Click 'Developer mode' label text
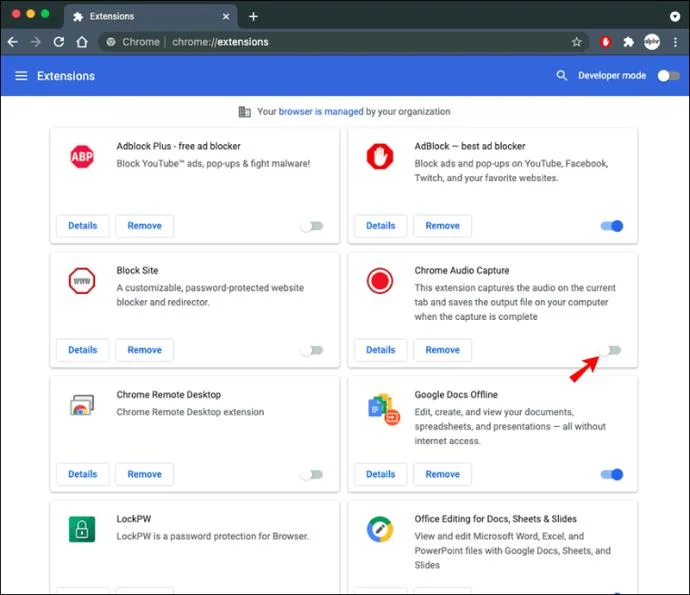 click(612, 76)
